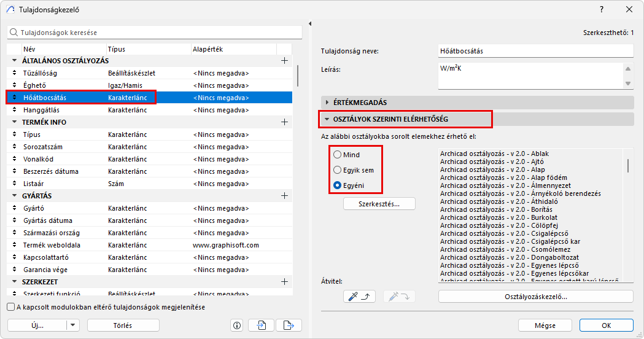The height and width of the screenshot is (339, 644).
Task: Click the reorder handle of Tűzállóság row
Action: (x=14, y=73)
